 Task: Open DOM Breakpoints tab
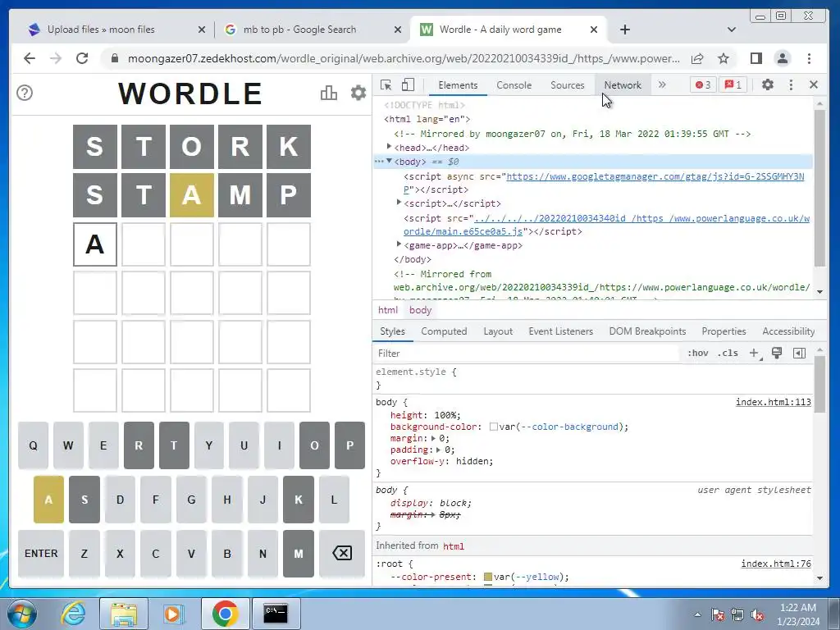click(647, 331)
